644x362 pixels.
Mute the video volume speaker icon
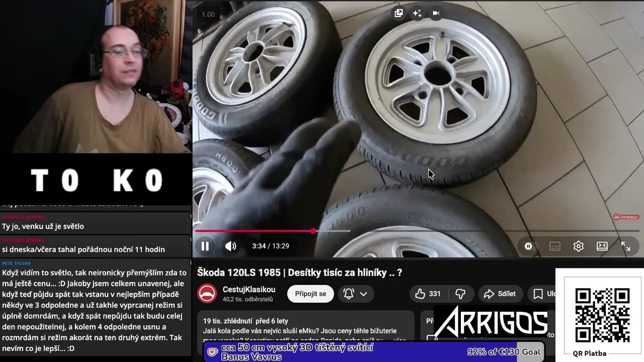coord(230,246)
